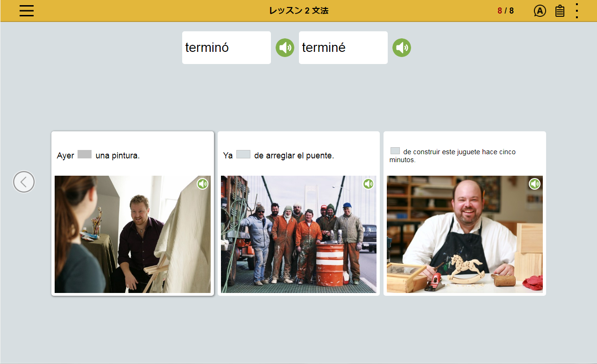Play audio on the toy maker photo
597x364 pixels.
pyautogui.click(x=534, y=184)
